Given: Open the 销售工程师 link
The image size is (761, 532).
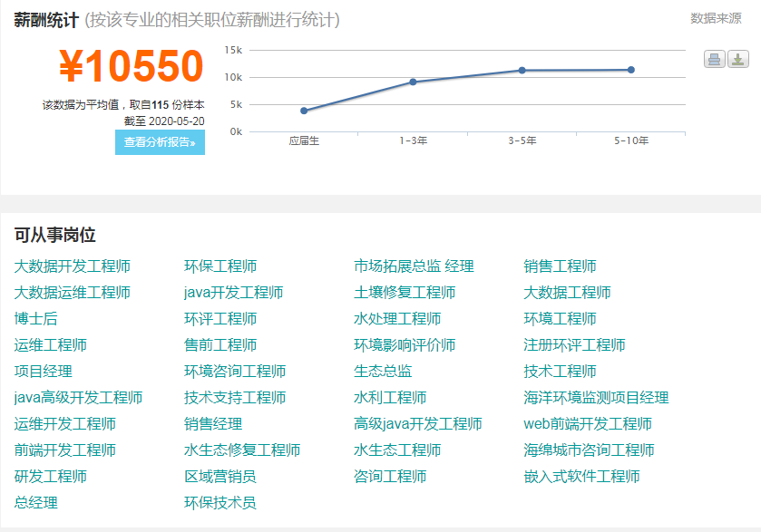Looking at the screenshot, I should point(560,266).
